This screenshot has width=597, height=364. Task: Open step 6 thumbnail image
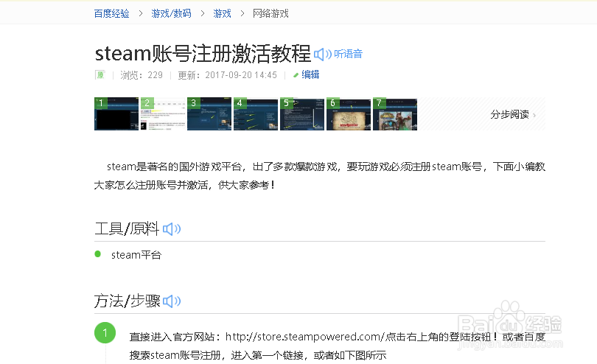pyautogui.click(x=349, y=114)
